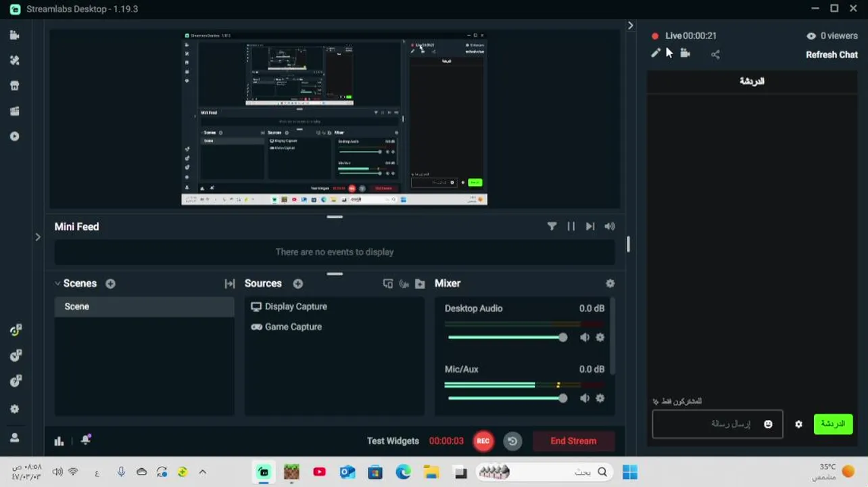Image resolution: width=868 pixels, height=487 pixels.
Task: Add a new source with plus icon
Action: click(x=298, y=283)
